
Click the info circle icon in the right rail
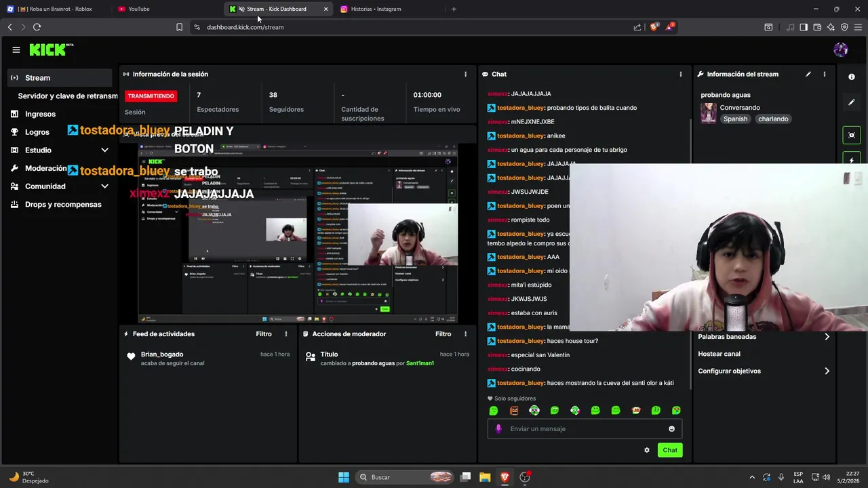(852, 77)
